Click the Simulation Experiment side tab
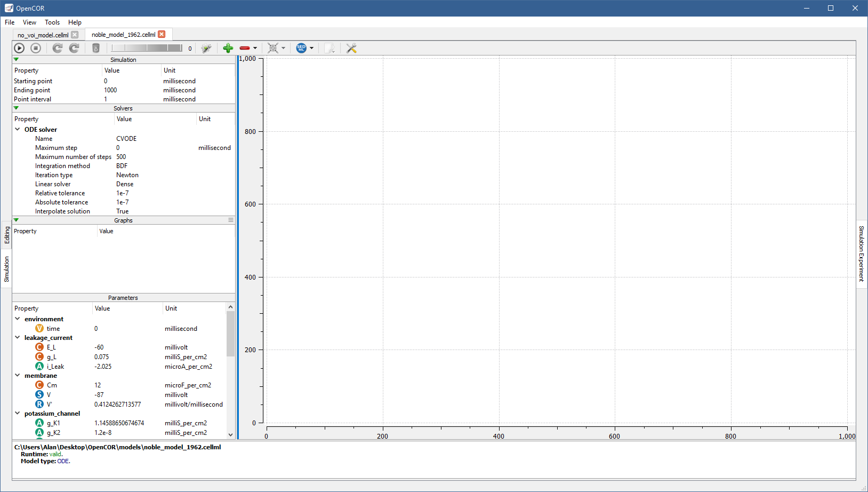The width and height of the screenshot is (868, 492). pos(861,253)
